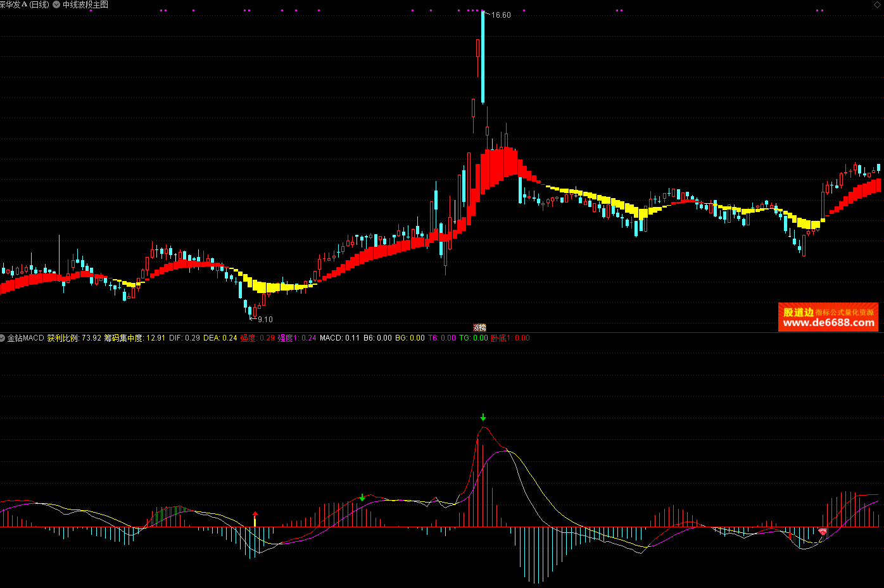Screen dimensions: 884x588
Task: Click the diamond icon at top-right corner
Action: pyautogui.click(x=877, y=5)
